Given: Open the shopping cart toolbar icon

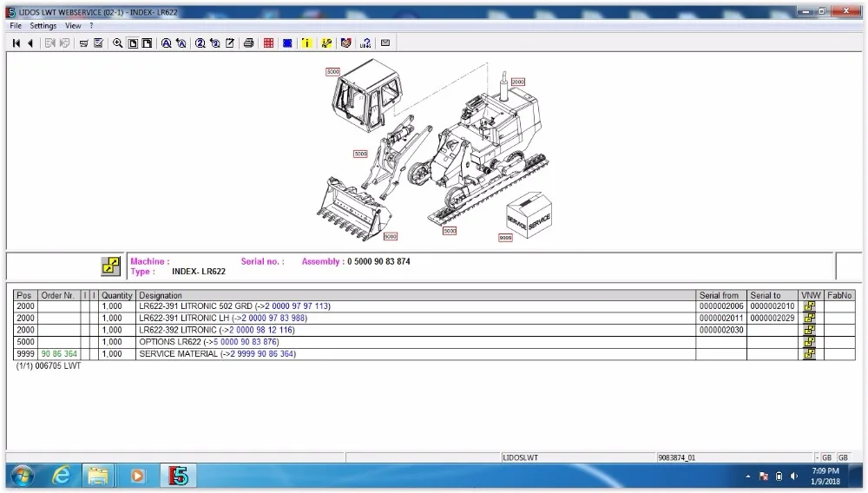Looking at the screenshot, I should (x=83, y=43).
